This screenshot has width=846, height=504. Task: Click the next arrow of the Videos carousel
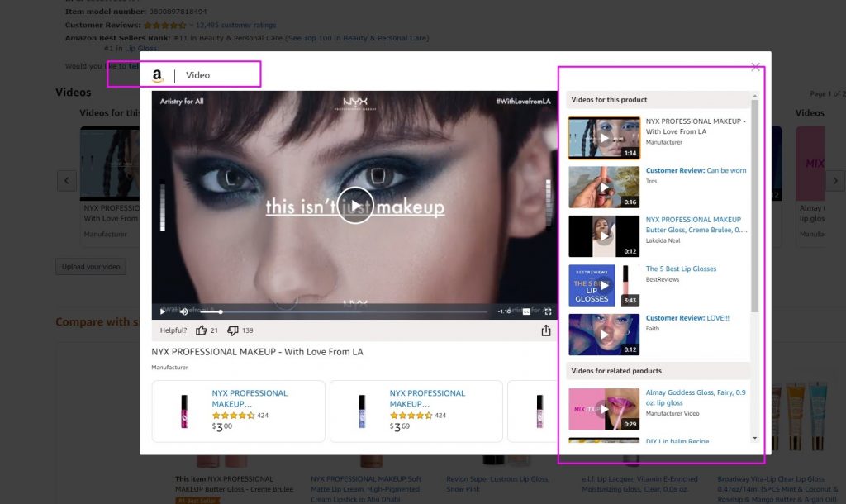click(x=835, y=181)
